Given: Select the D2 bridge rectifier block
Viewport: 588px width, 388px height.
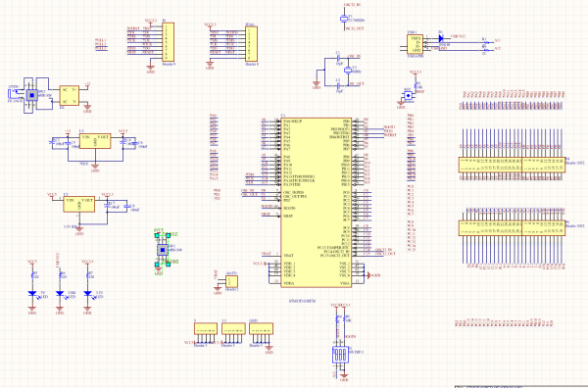Looking at the screenshot, I should tap(70, 95).
